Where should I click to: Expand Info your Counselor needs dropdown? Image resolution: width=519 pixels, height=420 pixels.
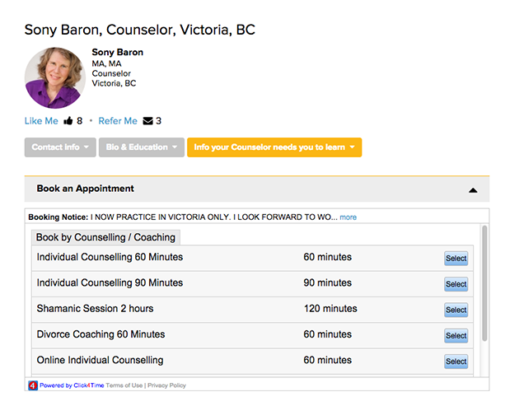[274, 147]
